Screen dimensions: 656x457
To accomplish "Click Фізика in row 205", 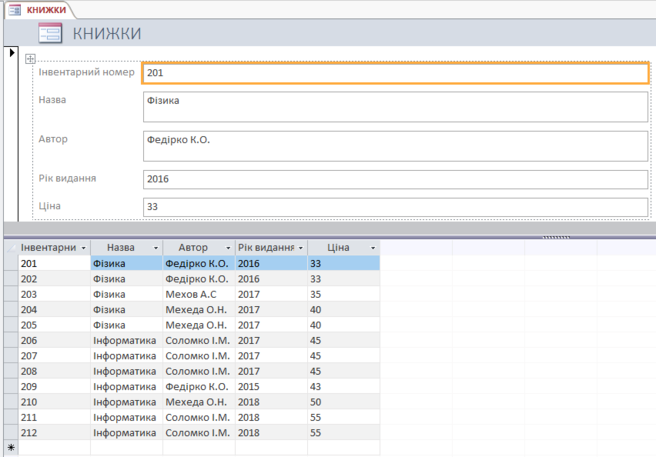I will click(x=126, y=325).
